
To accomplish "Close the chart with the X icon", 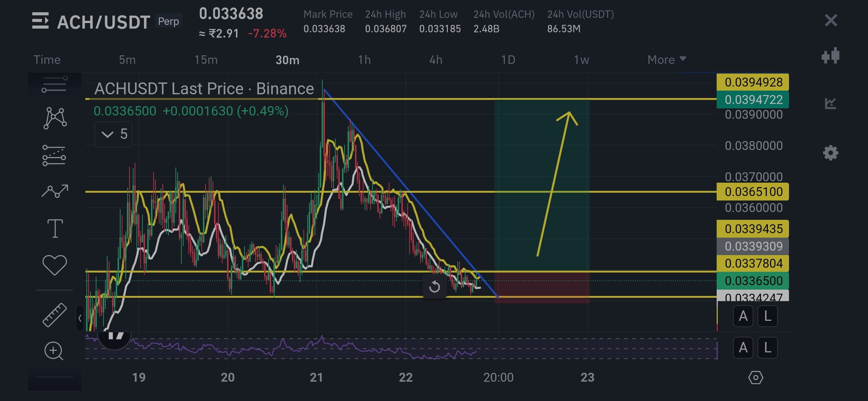I will tap(831, 20).
